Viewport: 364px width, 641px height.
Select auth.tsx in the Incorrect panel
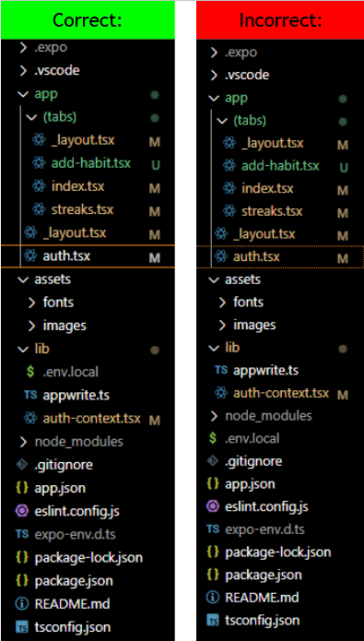coord(280,256)
